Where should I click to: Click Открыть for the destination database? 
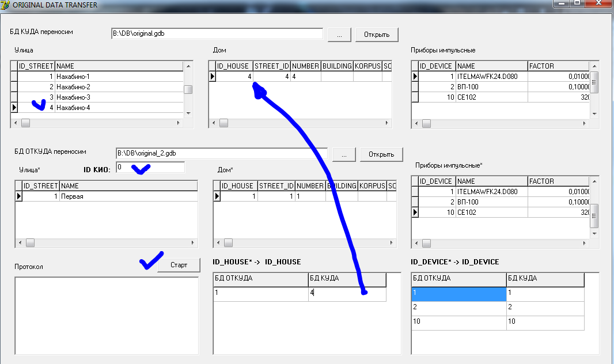(376, 35)
